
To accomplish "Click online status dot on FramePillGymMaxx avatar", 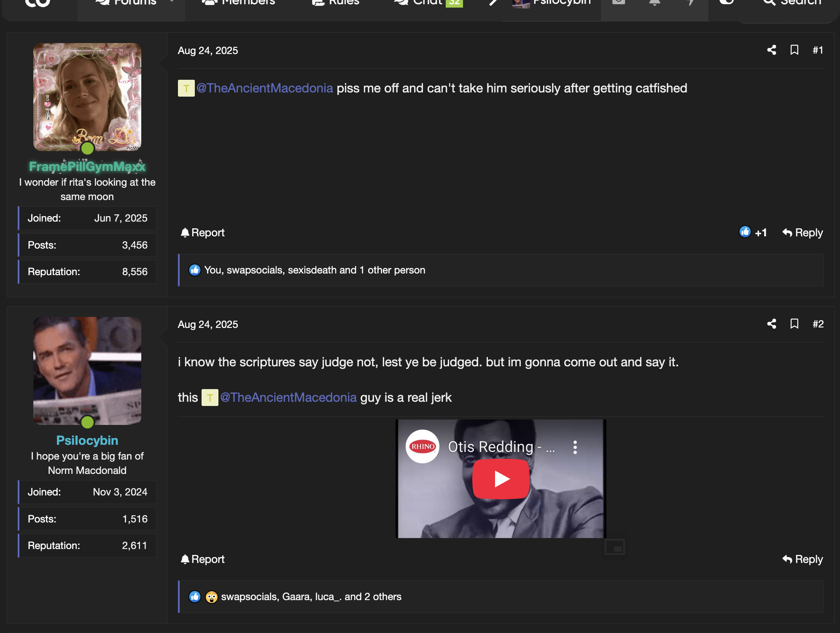I will pyautogui.click(x=87, y=148).
